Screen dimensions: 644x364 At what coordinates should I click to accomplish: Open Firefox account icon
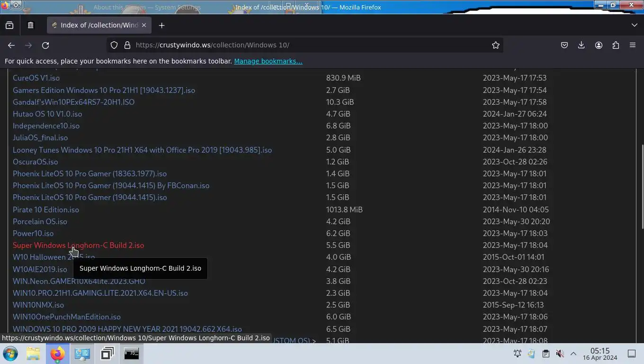599,45
